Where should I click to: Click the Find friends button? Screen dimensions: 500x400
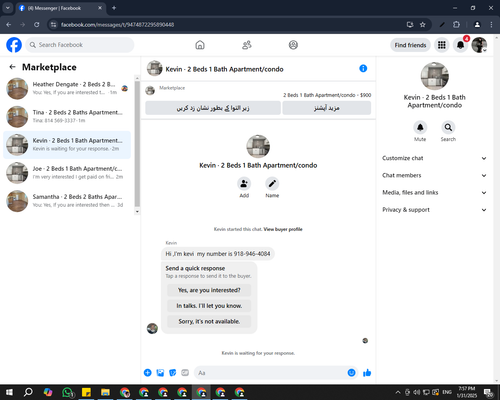pos(410,45)
